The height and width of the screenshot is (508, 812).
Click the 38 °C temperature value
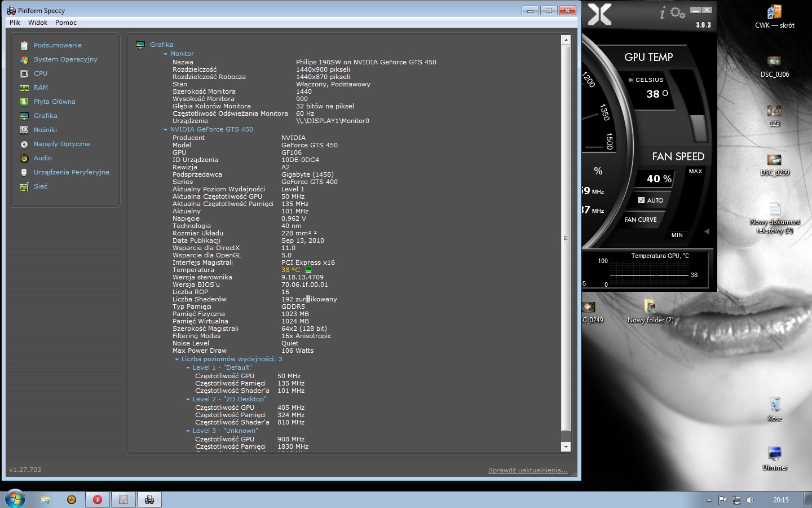291,270
